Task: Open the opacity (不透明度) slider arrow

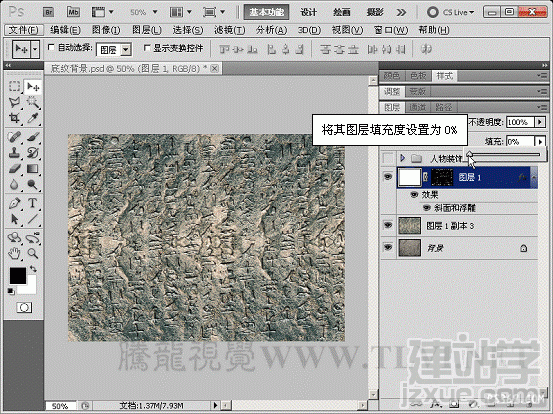Action: tap(540, 122)
